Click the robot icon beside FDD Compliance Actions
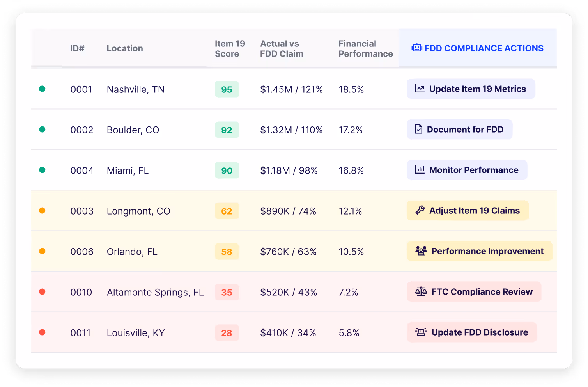The image size is (588, 387). click(x=416, y=48)
